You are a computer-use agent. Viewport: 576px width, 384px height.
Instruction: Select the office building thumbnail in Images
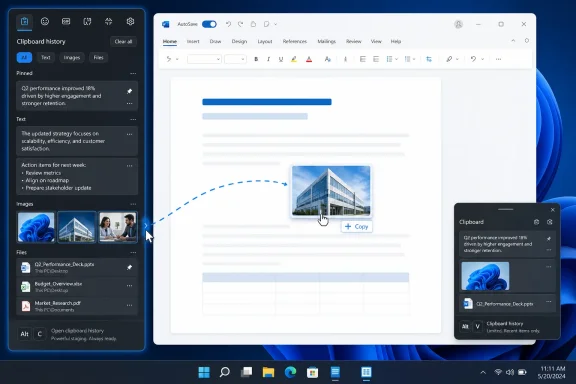pyautogui.click(x=77, y=227)
